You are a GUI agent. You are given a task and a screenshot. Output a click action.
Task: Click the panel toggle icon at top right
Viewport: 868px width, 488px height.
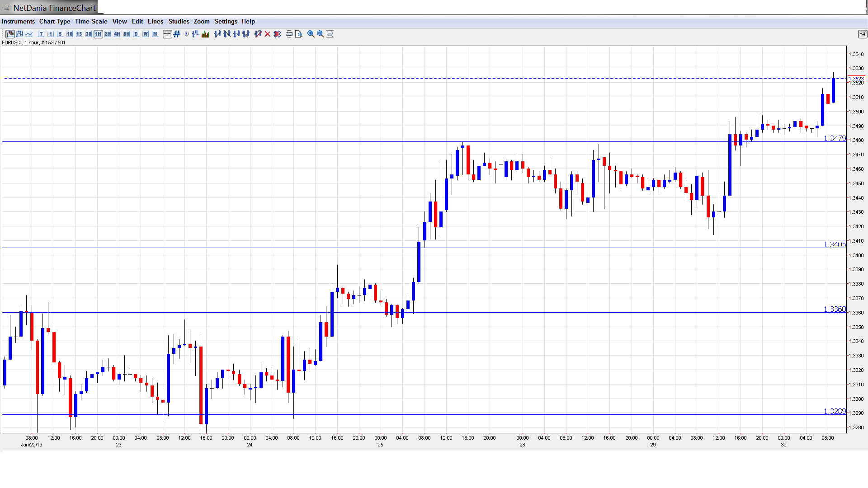[862, 34]
